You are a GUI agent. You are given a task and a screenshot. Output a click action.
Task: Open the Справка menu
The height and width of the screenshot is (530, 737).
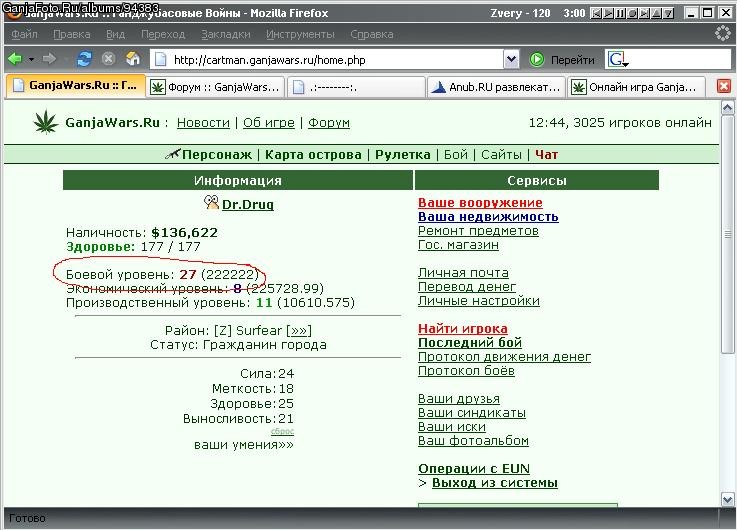coord(372,34)
